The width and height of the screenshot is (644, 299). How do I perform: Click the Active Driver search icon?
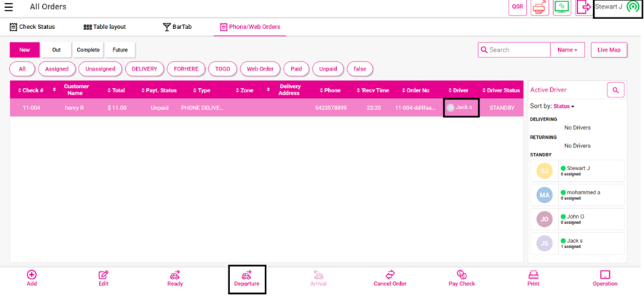(x=616, y=90)
